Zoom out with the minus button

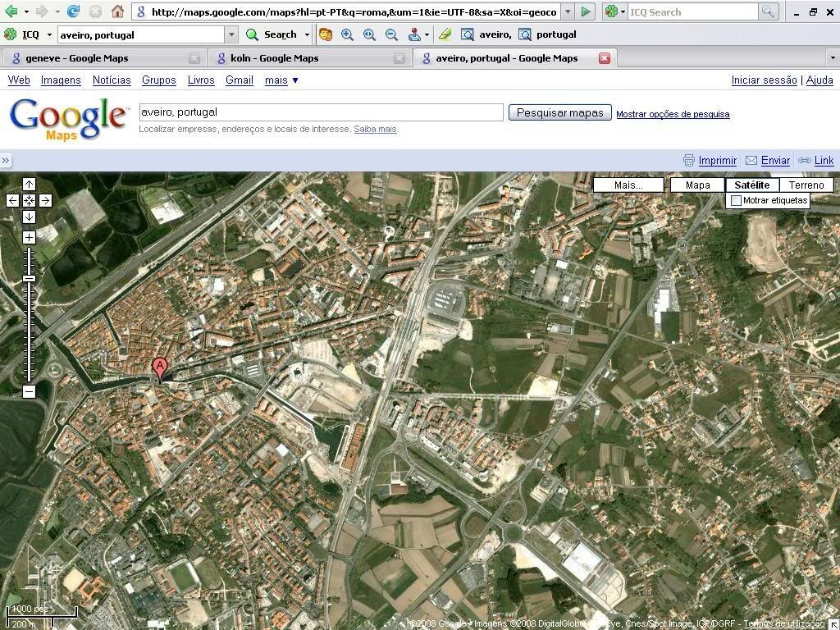click(29, 391)
